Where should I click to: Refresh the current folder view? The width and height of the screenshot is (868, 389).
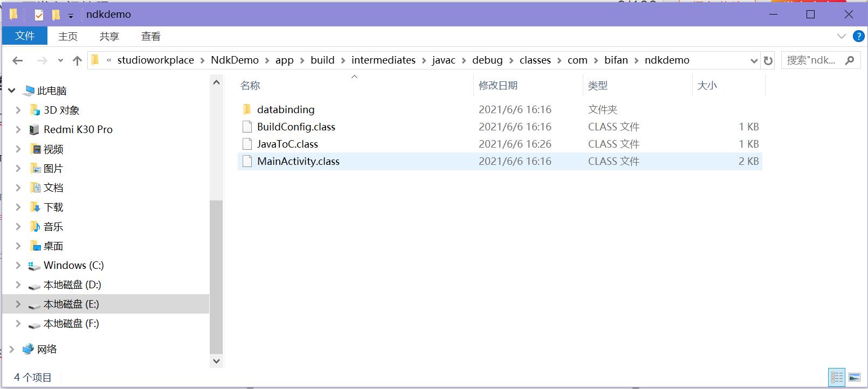click(768, 61)
